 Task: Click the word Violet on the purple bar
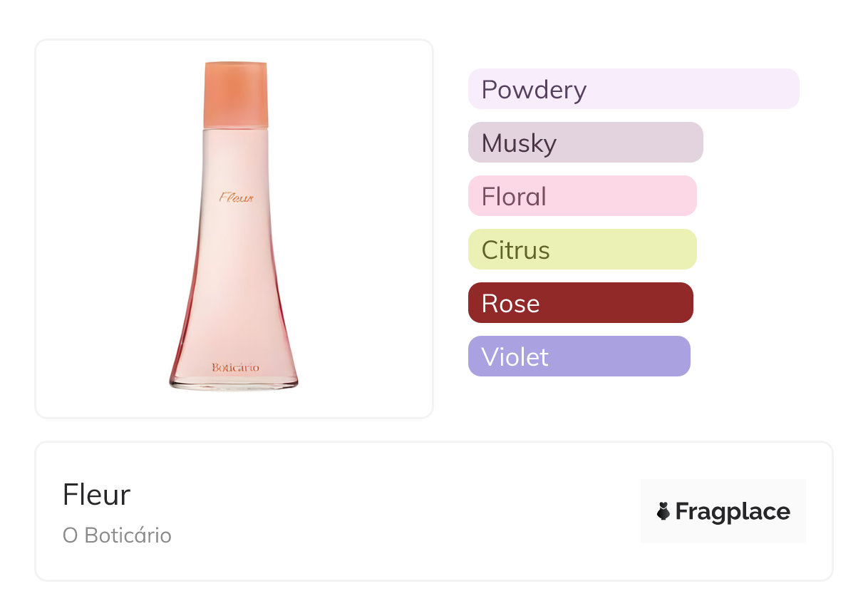[x=515, y=357]
